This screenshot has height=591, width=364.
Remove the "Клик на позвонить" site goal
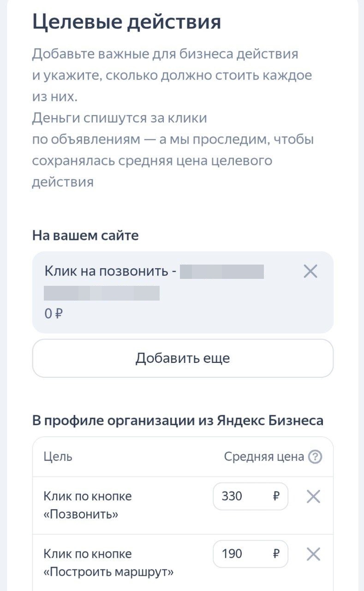[x=310, y=271]
